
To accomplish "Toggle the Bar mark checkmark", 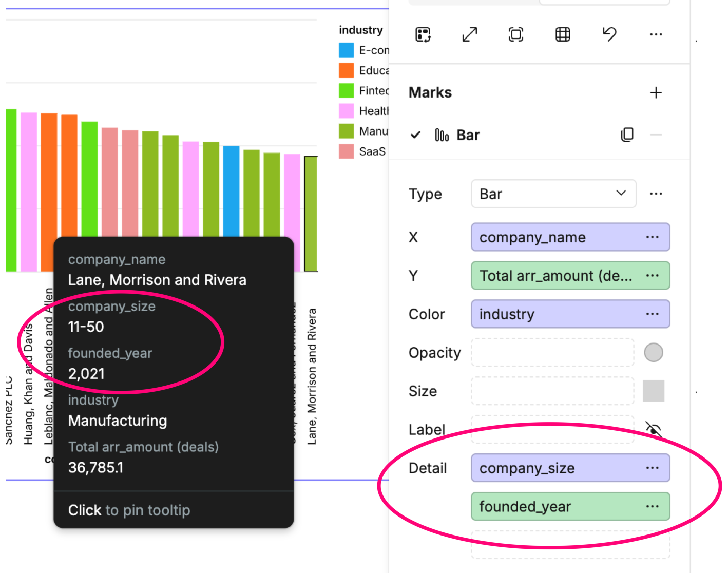I will click(416, 135).
